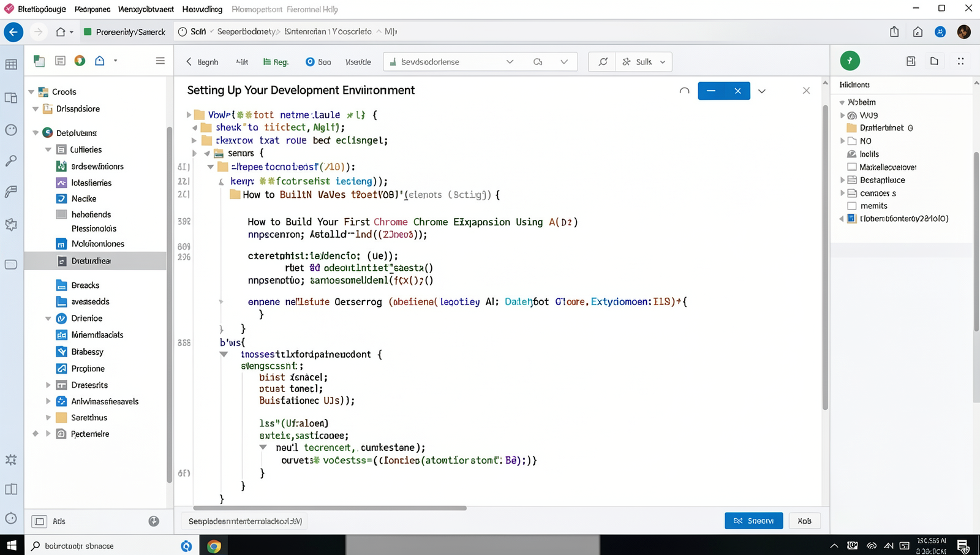Click the Drattertimet folder in right panel

pyautogui.click(x=880, y=128)
